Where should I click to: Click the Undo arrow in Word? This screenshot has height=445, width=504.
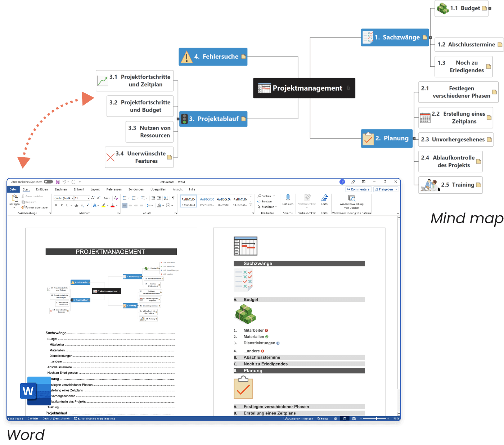[x=64, y=182]
